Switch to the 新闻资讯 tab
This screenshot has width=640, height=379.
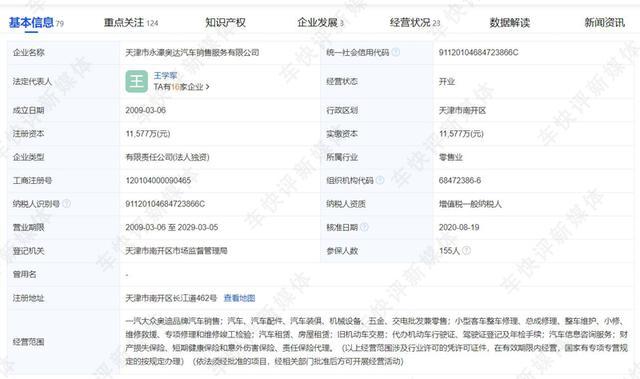604,22
